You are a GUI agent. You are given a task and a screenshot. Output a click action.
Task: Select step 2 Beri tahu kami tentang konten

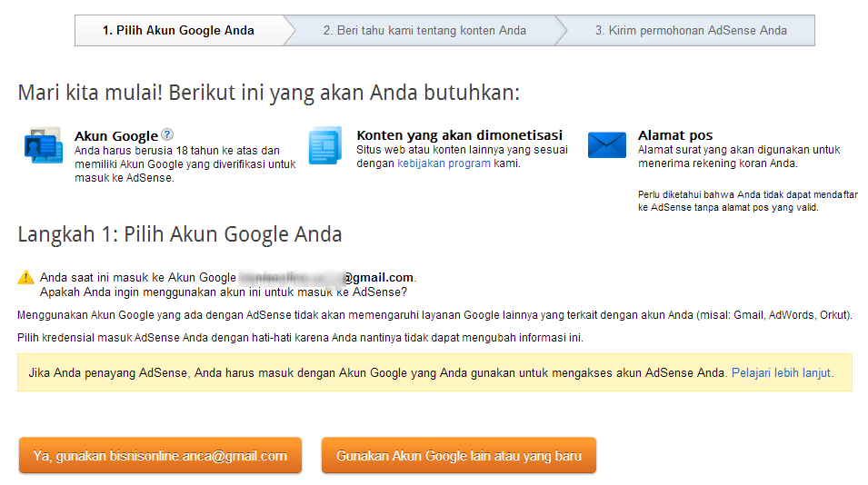(424, 30)
